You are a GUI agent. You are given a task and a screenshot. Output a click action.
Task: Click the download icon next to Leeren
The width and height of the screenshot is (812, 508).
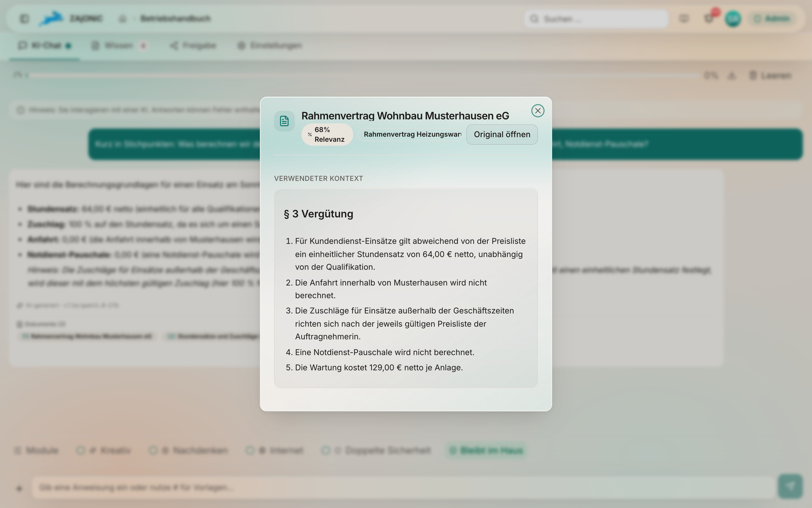pyautogui.click(x=732, y=76)
